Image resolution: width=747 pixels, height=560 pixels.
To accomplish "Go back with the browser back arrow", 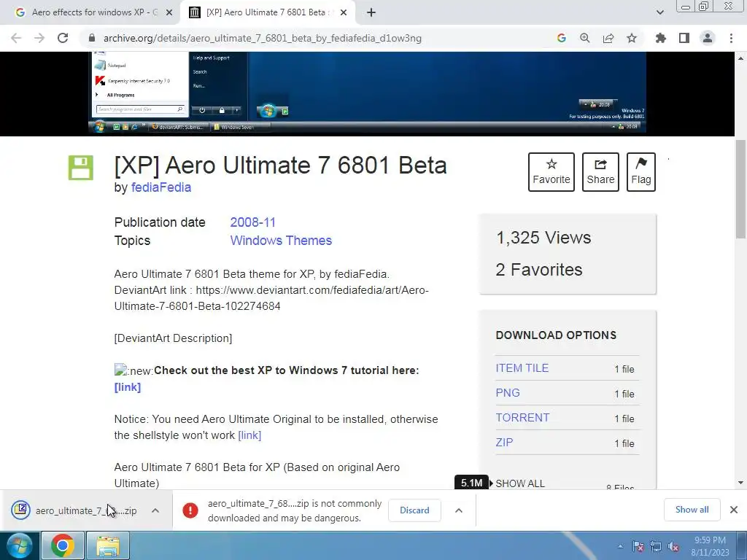I will pos(16,38).
